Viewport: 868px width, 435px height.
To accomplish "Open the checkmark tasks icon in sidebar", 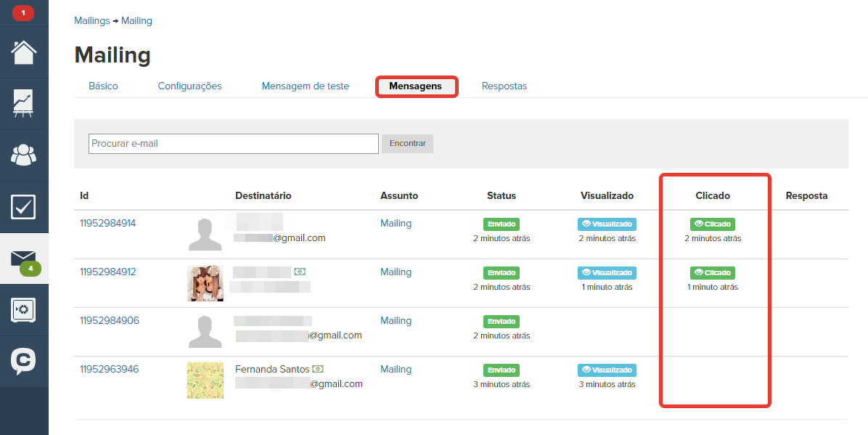I will click(x=24, y=206).
